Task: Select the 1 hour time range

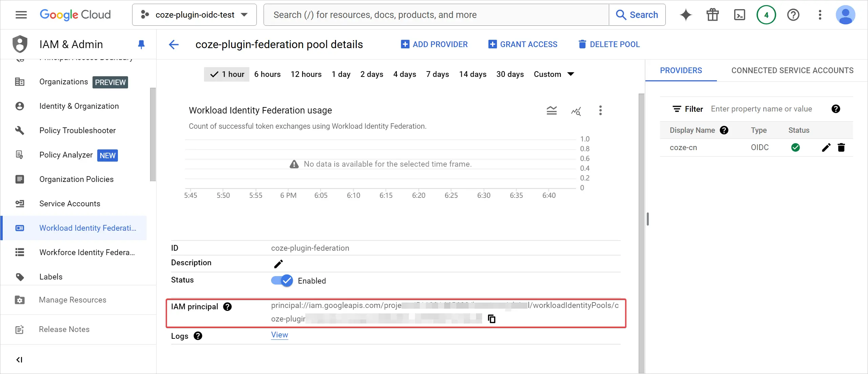Action: pyautogui.click(x=227, y=74)
